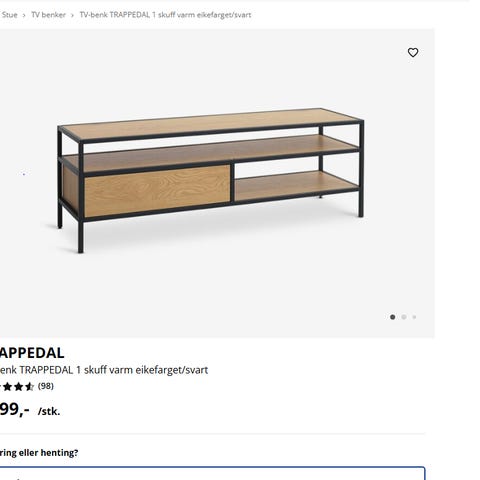Jump to third image via last dot
The width and height of the screenshot is (480, 480).
[414, 317]
